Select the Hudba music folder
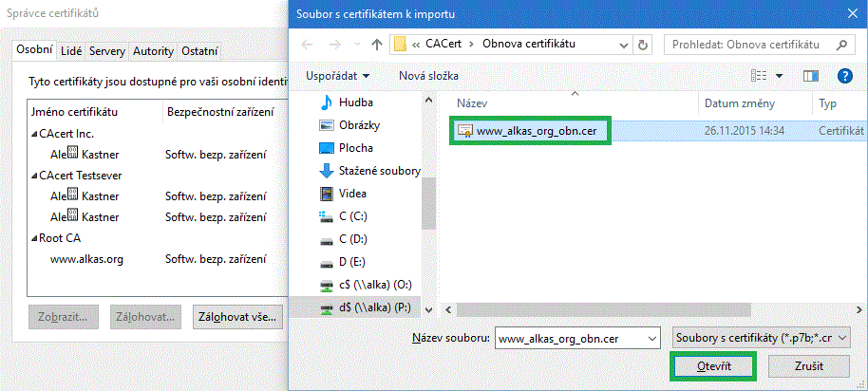Viewport: 868px width, 391px height. click(356, 102)
